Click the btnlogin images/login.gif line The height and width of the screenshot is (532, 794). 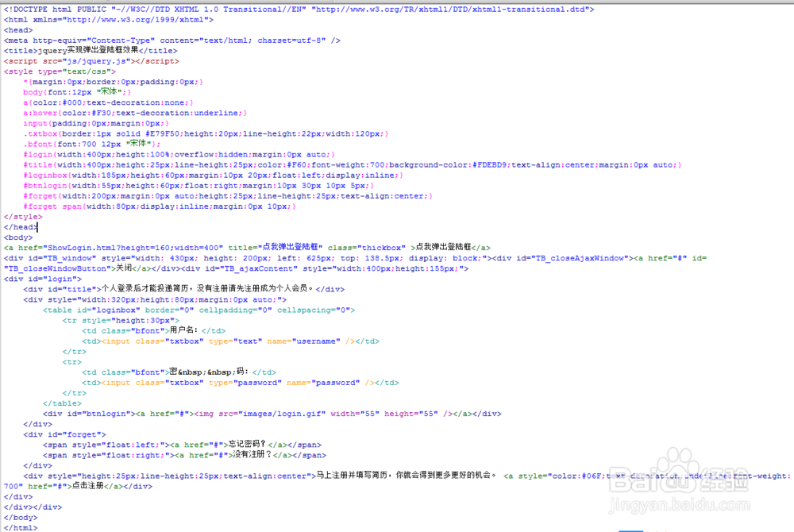pos(272,414)
